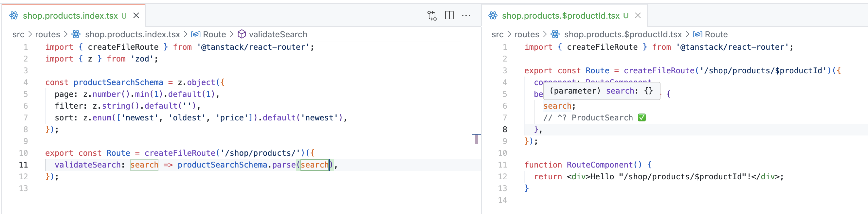The image size is (868, 214).
Task: Click 'return' keyword on line 12 right editor
Action: pos(548,177)
